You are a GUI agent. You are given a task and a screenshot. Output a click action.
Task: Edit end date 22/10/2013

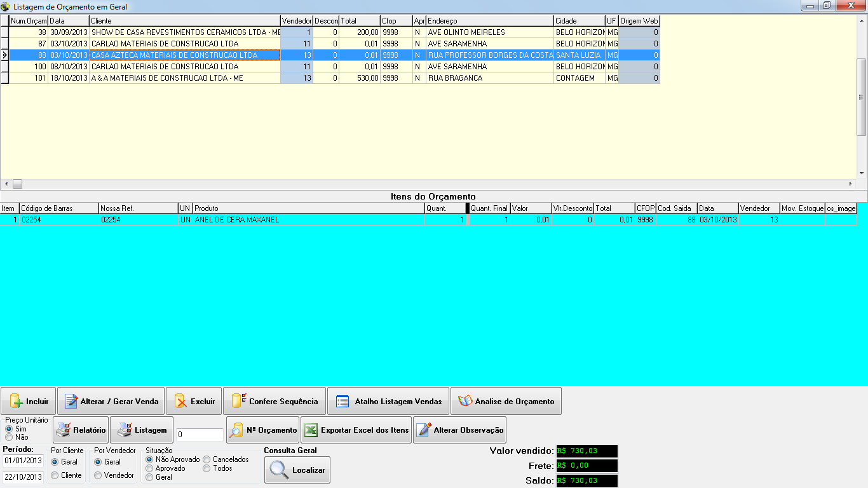[23, 477]
